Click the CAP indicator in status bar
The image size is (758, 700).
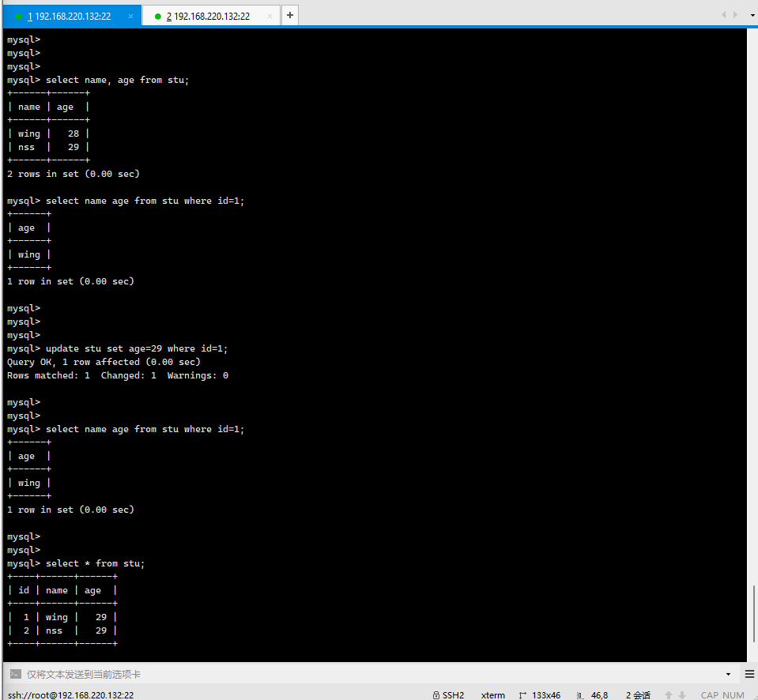709,694
